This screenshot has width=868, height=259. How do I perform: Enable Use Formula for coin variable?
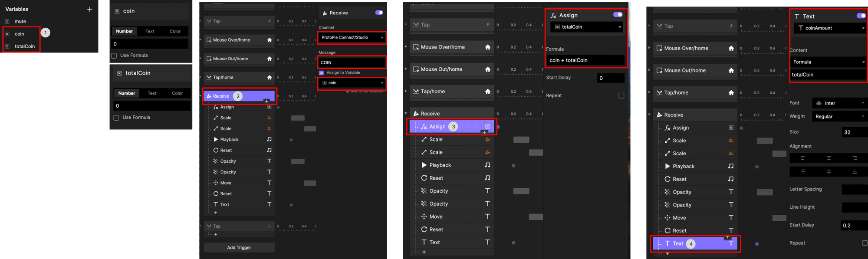[x=114, y=56]
